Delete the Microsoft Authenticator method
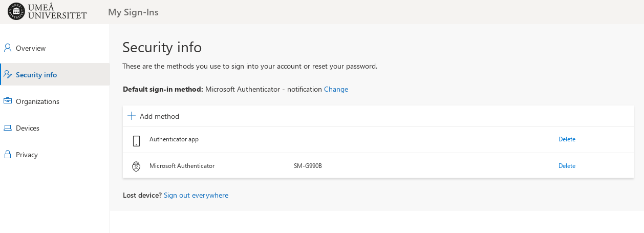 click(567, 166)
